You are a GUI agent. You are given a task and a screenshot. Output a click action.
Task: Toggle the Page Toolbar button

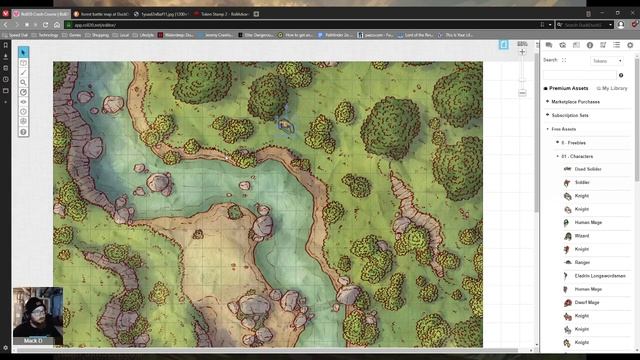point(504,44)
